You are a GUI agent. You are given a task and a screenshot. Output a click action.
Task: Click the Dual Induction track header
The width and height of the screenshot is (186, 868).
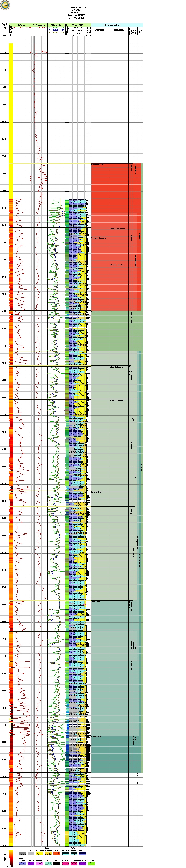pos(39,25)
